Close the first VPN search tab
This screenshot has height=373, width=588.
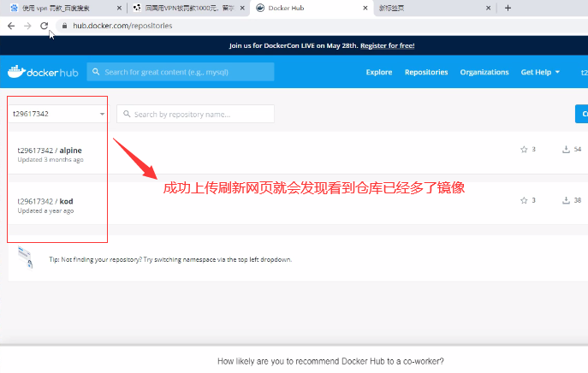(x=119, y=8)
